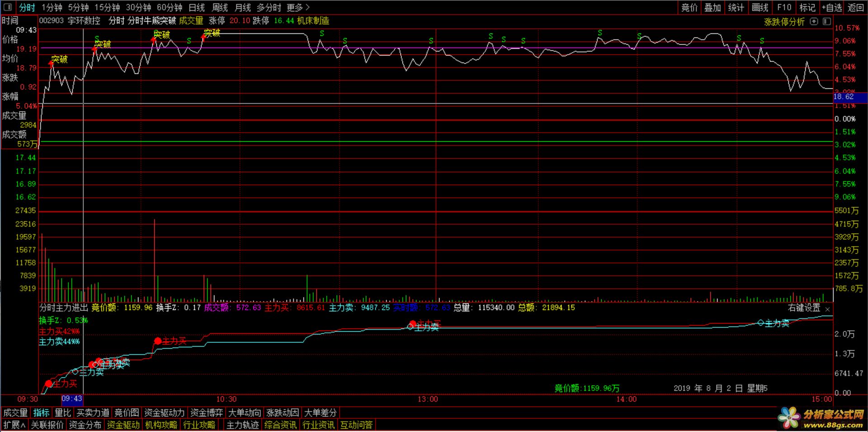Select the 成交量 bottom tab
The height and width of the screenshot is (432, 868).
point(16,413)
